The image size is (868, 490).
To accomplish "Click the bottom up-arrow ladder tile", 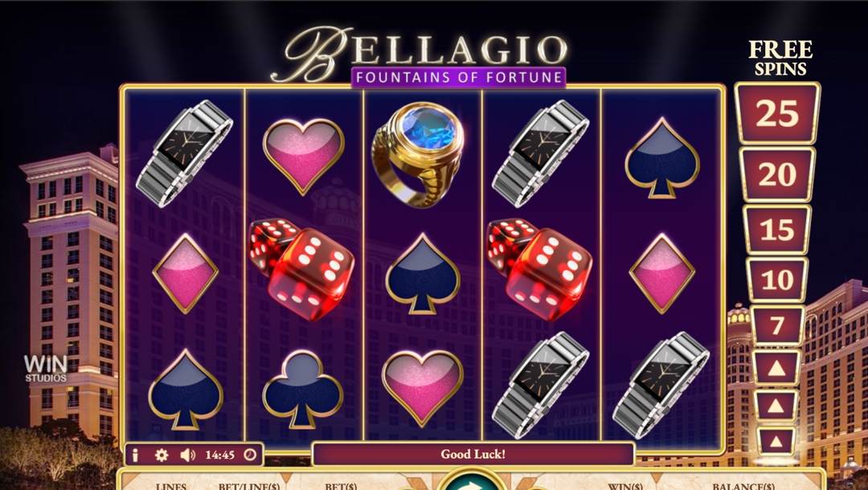I will coord(776,441).
